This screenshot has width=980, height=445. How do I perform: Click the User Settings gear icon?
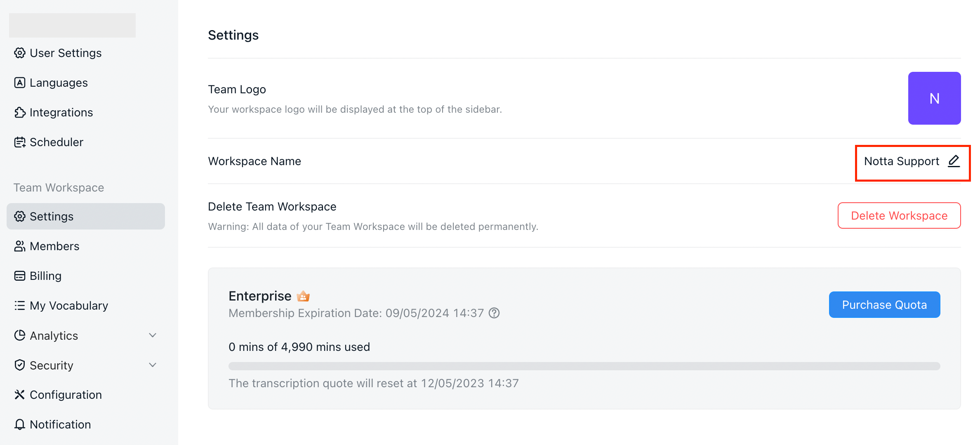pos(19,53)
